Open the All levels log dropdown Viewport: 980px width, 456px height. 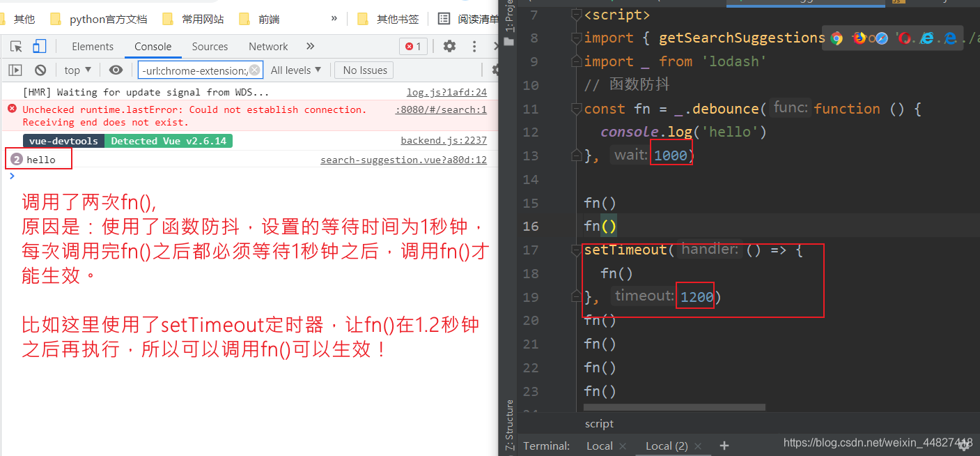(296, 70)
